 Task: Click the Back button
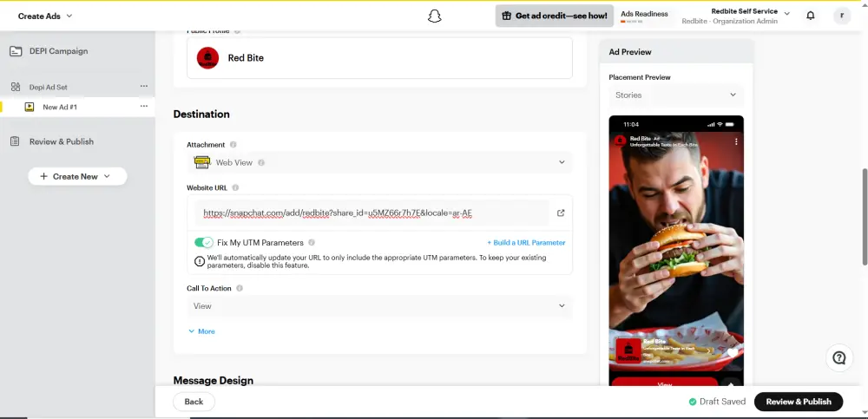pos(194,402)
